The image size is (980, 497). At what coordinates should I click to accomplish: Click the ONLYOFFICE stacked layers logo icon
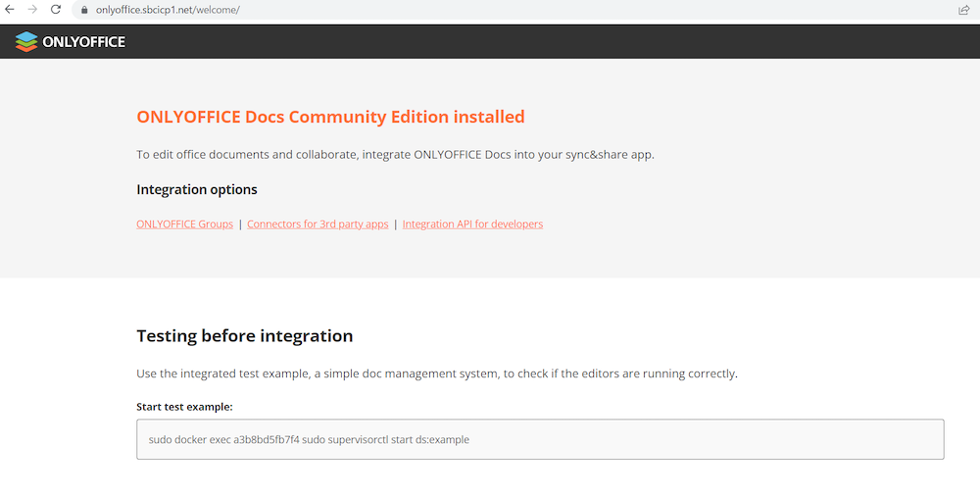[x=26, y=41]
